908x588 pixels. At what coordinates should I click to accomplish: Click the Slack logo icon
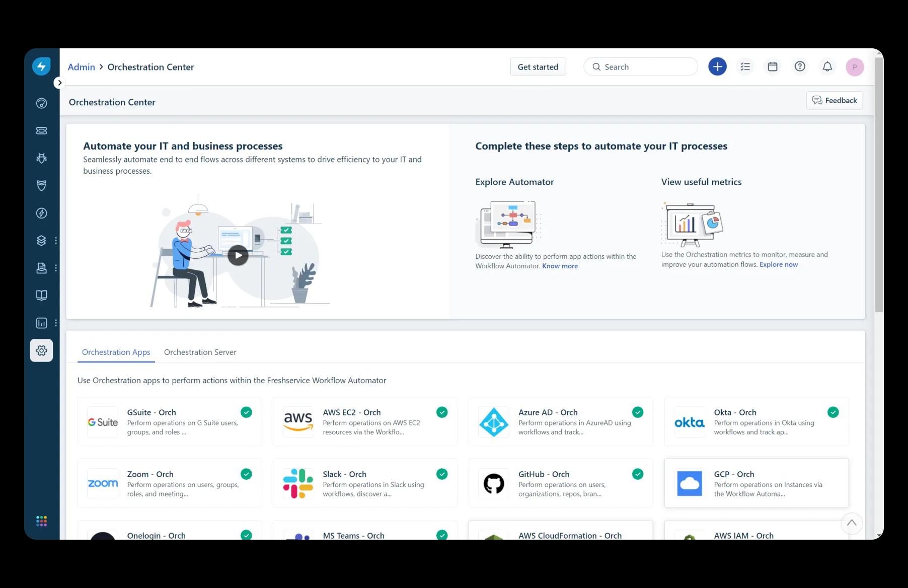[x=298, y=484]
